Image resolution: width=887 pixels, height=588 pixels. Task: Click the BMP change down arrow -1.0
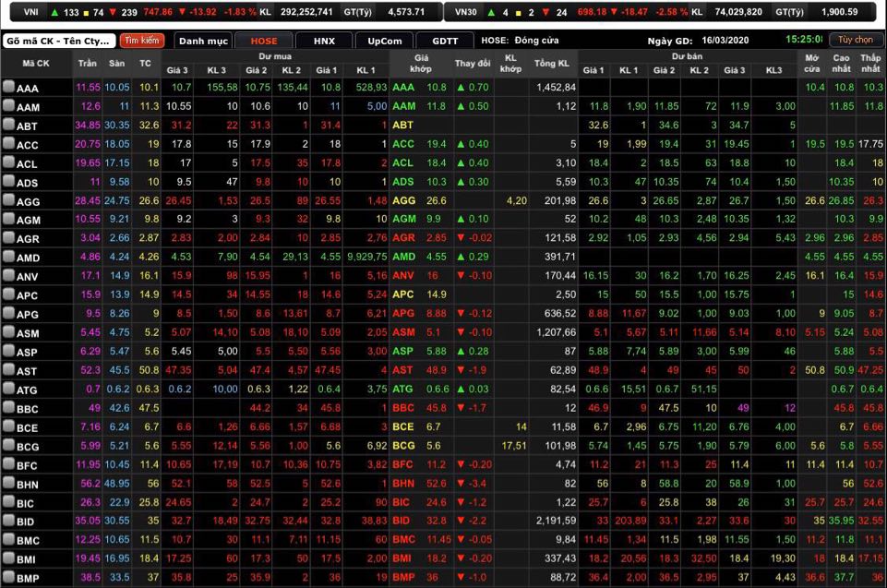tap(472, 577)
